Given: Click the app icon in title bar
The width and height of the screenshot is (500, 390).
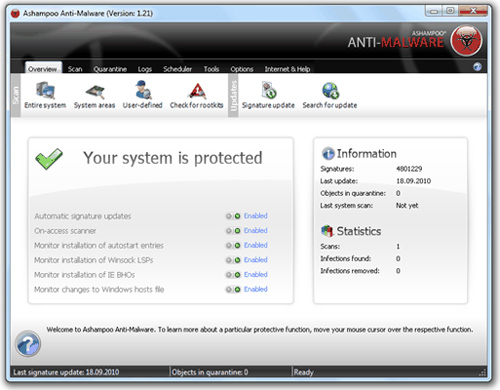Looking at the screenshot, I should [15, 13].
